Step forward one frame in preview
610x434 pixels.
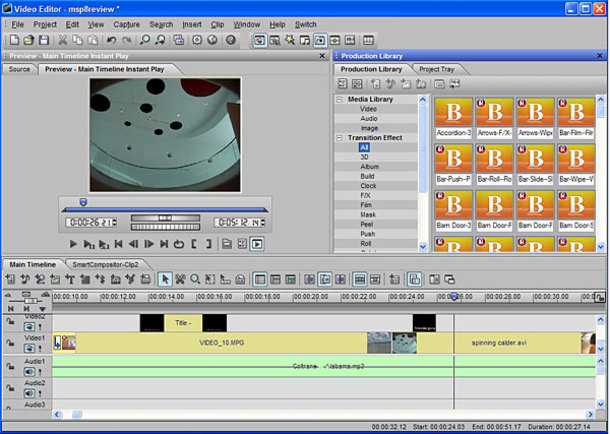tap(149, 244)
